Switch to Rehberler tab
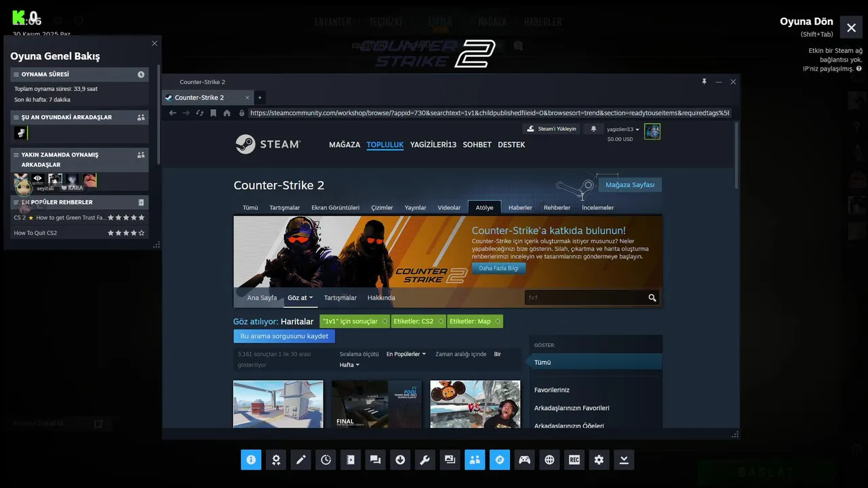Viewport: 868px width, 488px height. (557, 207)
